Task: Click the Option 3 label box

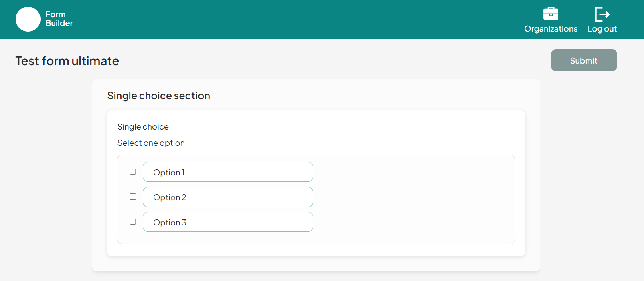Action: click(228, 222)
